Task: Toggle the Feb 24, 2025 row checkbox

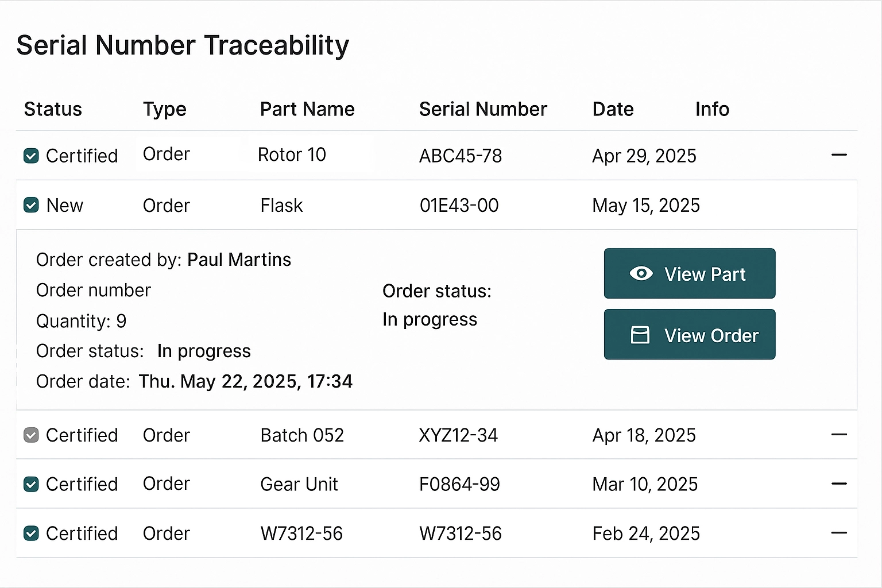Action: [x=31, y=533]
